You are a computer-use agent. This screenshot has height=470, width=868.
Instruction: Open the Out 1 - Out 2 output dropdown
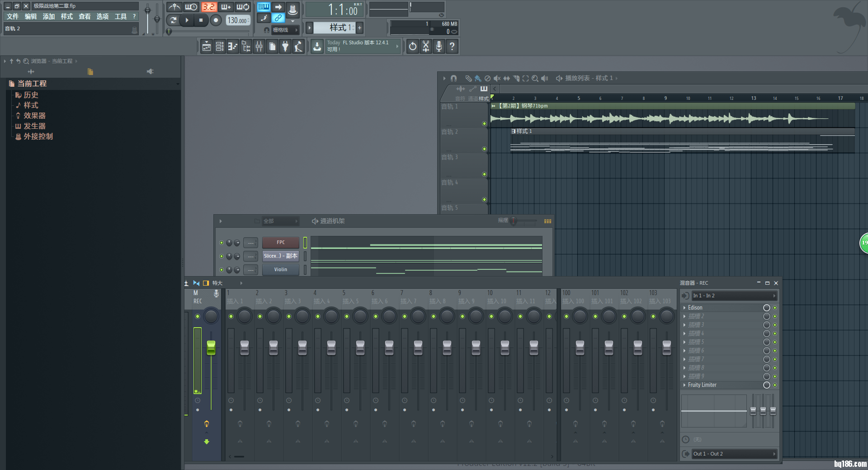[x=734, y=454]
